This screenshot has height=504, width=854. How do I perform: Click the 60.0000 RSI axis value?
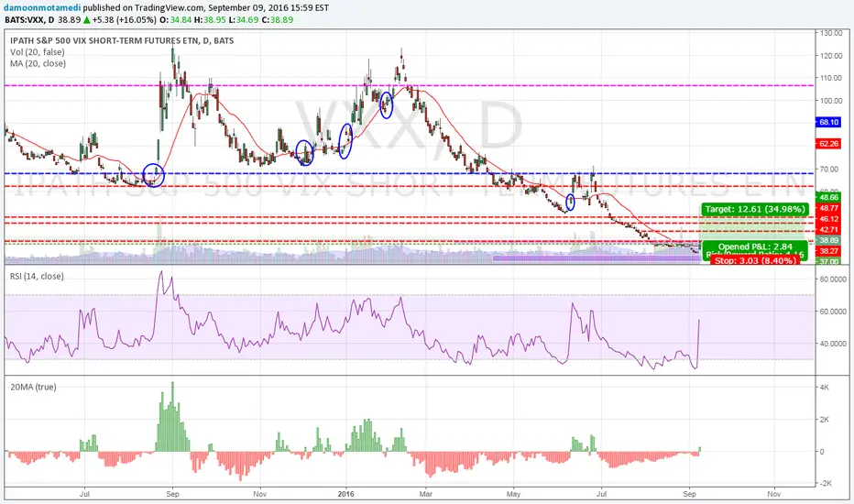(x=833, y=312)
